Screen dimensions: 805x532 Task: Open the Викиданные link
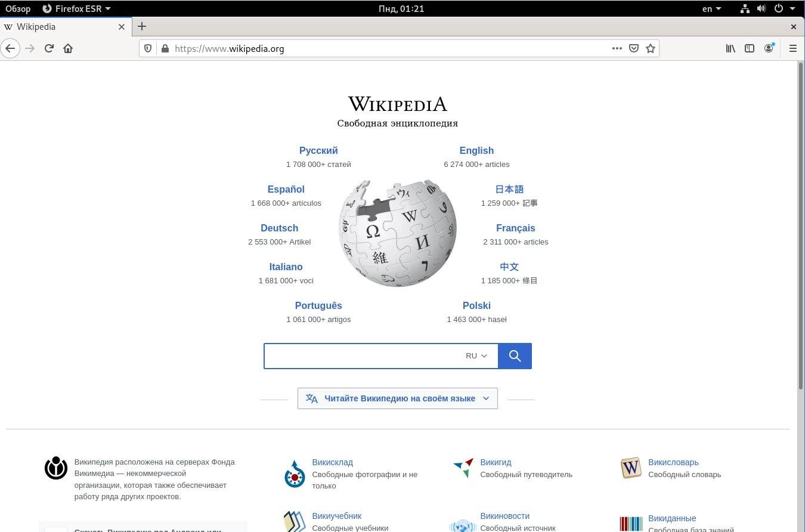click(672, 518)
